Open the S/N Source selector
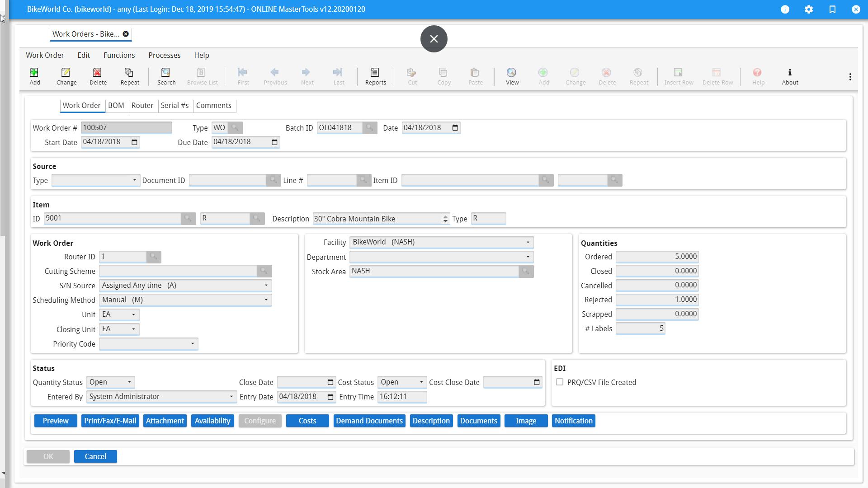 click(266, 285)
